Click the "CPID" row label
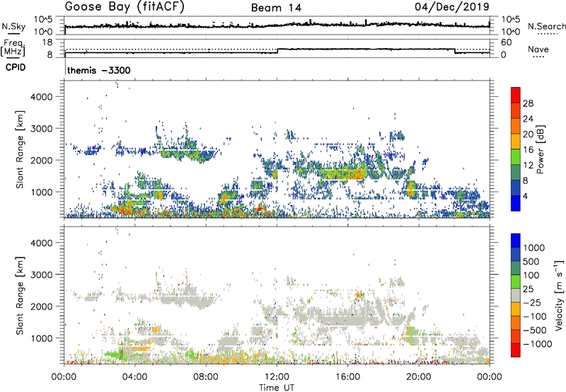 coord(16,67)
